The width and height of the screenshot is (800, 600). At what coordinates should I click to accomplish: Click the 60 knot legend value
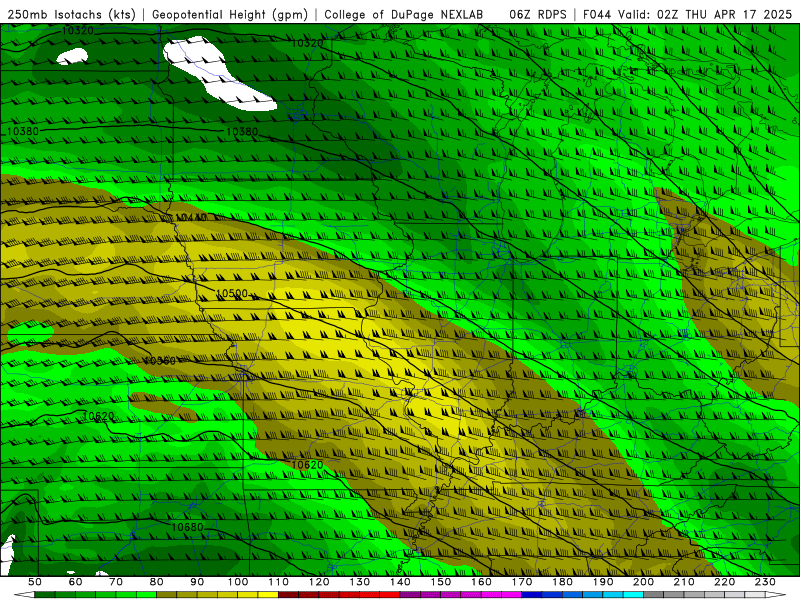pos(75,582)
